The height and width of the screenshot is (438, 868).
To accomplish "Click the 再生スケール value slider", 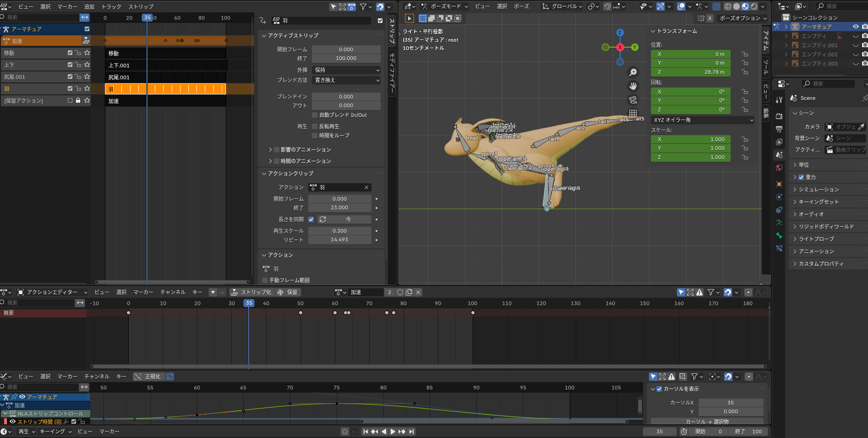I will [339, 231].
